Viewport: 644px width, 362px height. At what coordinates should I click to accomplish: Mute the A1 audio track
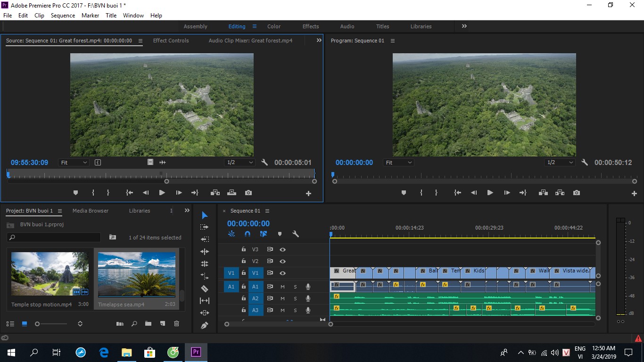(x=282, y=287)
